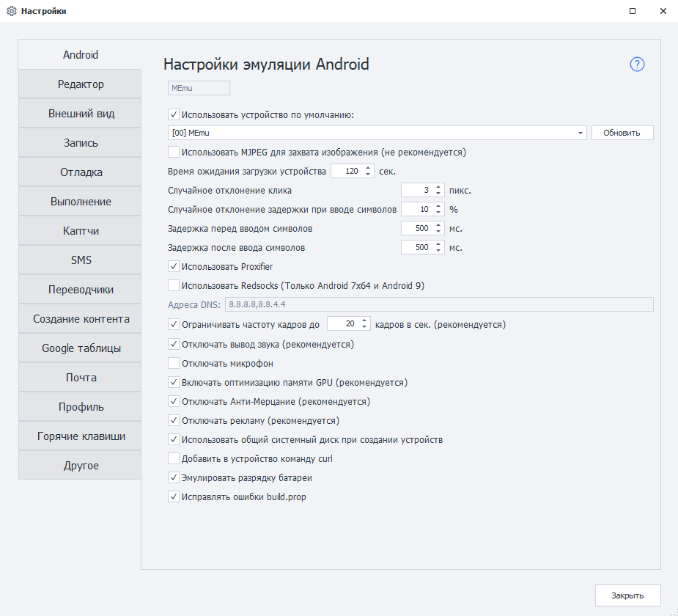
Task: Click the MEmu name text field
Action: coord(198,87)
